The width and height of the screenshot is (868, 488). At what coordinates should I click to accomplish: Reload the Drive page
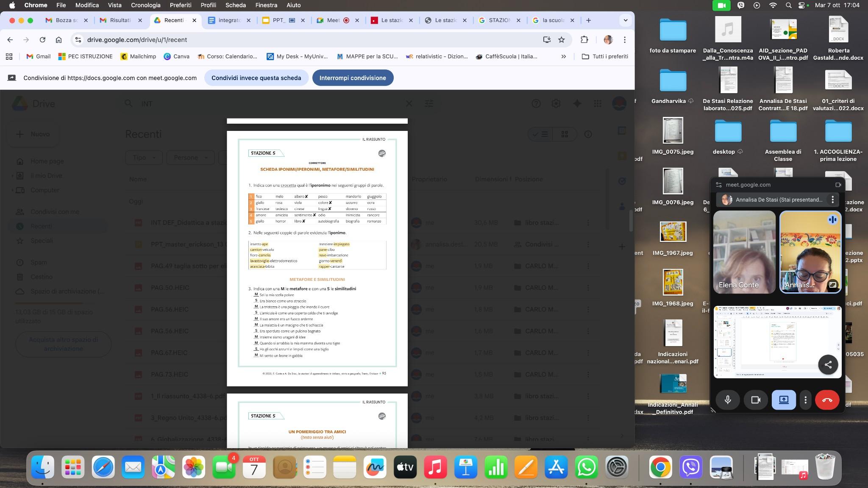pos(42,40)
